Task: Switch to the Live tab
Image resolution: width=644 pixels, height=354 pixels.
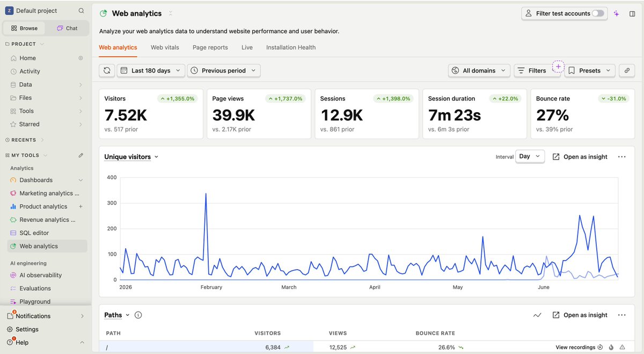Action: [x=247, y=47]
